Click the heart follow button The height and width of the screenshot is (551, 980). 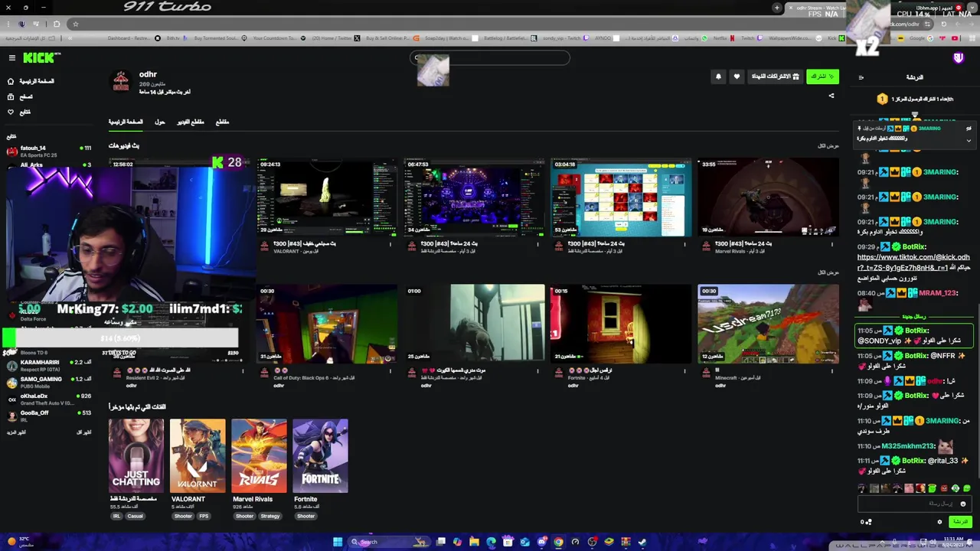pyautogui.click(x=737, y=77)
